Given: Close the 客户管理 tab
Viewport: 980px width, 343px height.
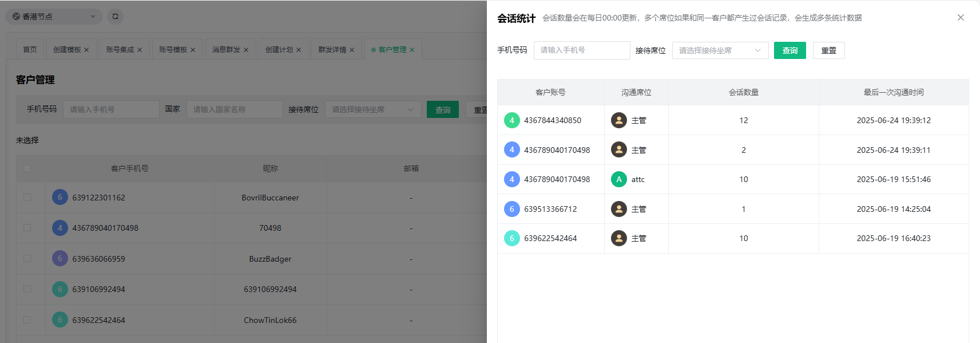Looking at the screenshot, I should (x=412, y=50).
